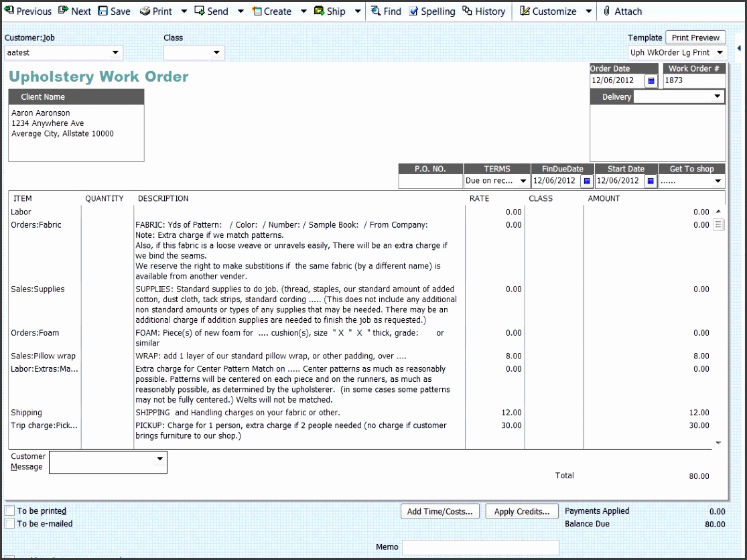
Task: Click the Previous record arrow icon
Action: pos(9,11)
